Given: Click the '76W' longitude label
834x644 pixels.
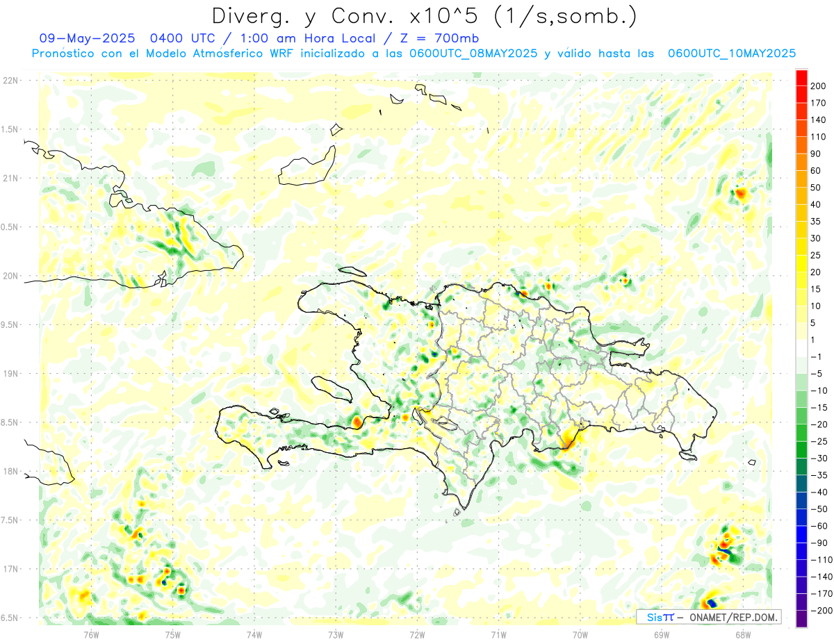Looking at the screenshot, I should click(91, 634).
